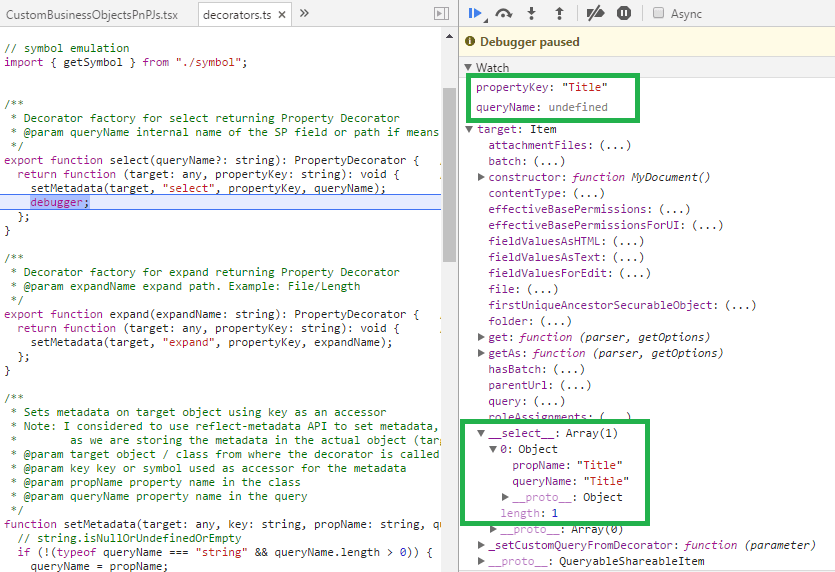The width and height of the screenshot is (835, 572).
Task: Expand constructor: function MyDocument()
Action: tap(481, 177)
